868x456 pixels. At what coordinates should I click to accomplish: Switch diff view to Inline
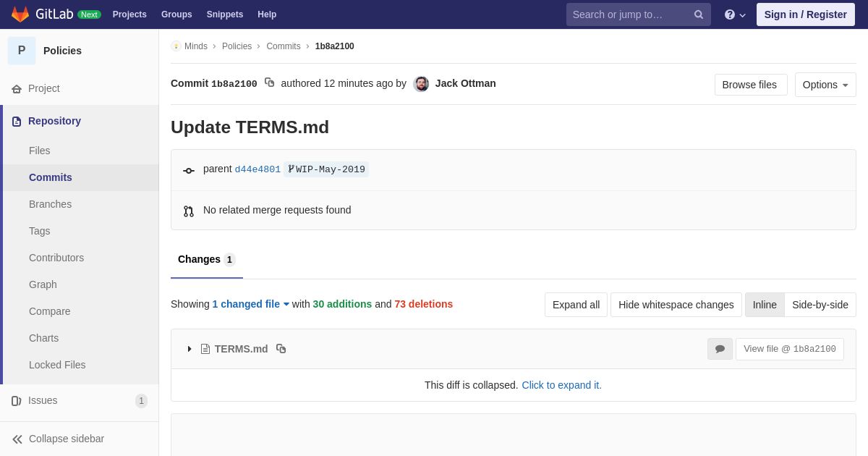(765, 305)
